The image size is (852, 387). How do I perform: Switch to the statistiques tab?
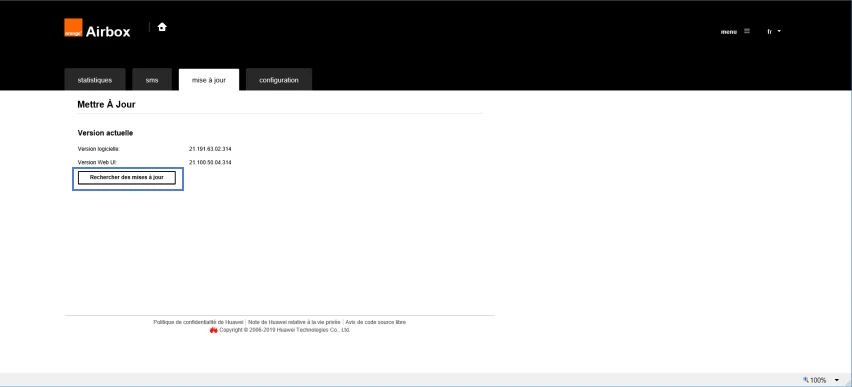[95, 80]
